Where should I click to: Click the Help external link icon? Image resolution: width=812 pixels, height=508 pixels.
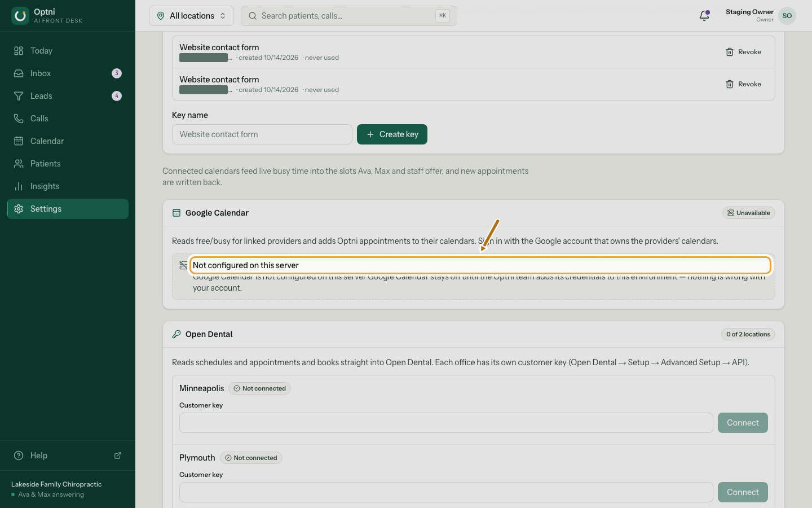[x=118, y=456]
